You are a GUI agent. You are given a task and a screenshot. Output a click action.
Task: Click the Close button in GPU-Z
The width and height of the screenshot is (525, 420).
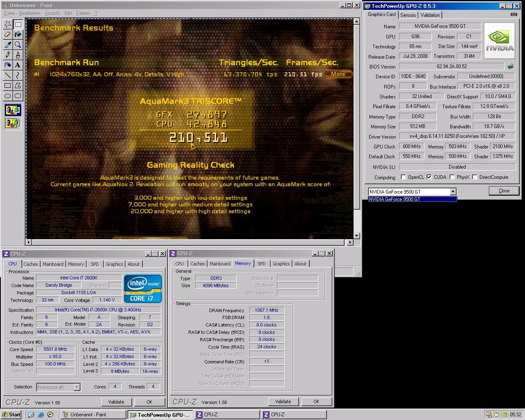click(x=504, y=191)
